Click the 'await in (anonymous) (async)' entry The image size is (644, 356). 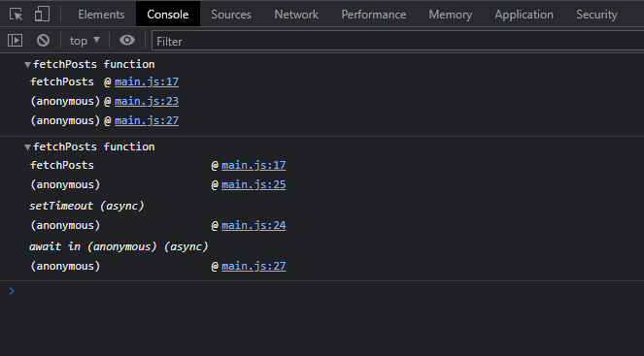click(119, 246)
